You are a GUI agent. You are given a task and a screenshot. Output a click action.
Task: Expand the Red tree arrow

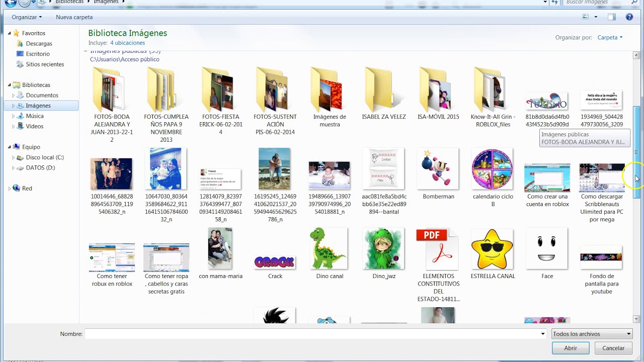click(10, 189)
